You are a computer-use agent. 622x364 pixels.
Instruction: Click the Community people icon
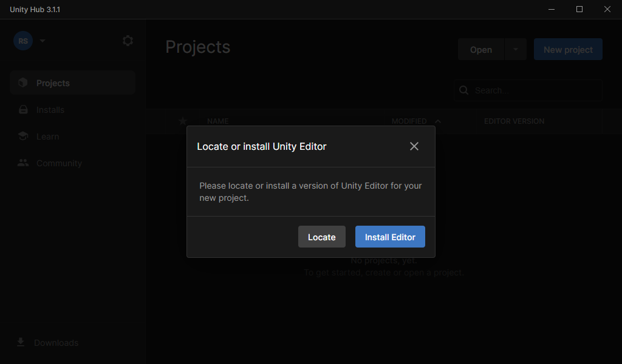[x=22, y=163]
